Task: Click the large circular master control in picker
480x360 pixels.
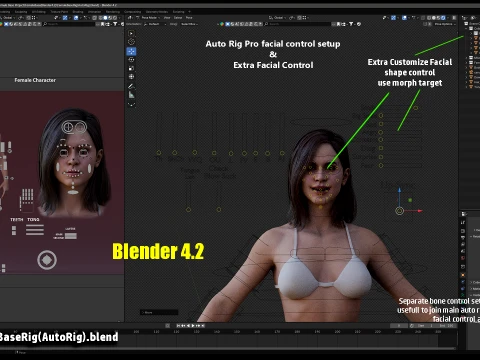Action: (x=47, y=260)
